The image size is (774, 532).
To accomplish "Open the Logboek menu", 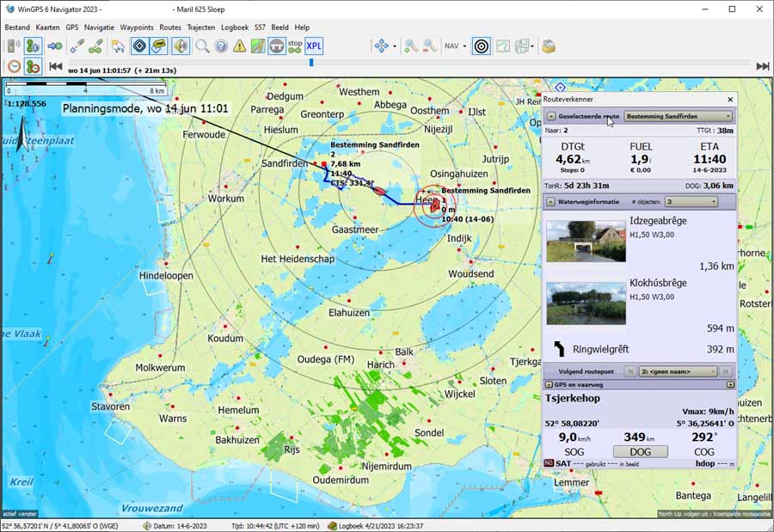I will coord(235,28).
